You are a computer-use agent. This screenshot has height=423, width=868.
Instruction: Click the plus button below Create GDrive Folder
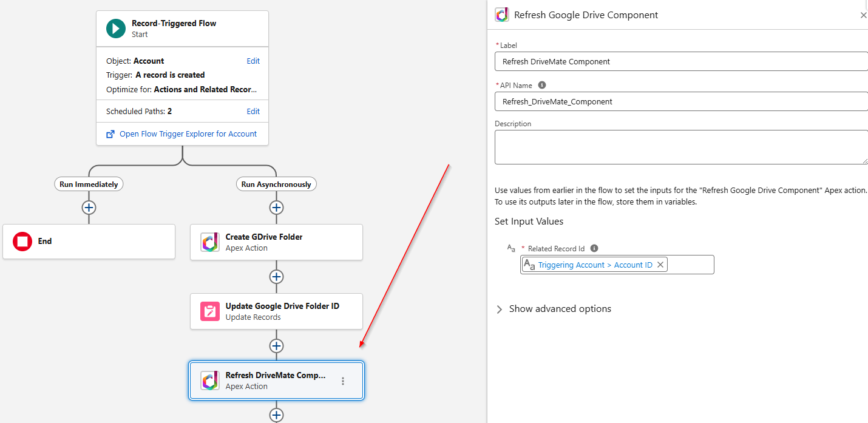tap(276, 277)
